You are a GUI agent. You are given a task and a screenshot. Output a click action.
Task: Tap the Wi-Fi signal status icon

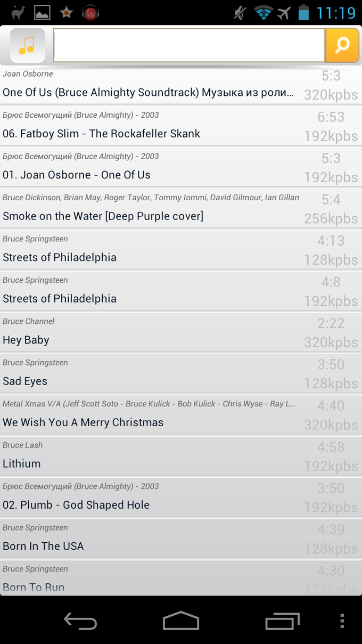262,12
